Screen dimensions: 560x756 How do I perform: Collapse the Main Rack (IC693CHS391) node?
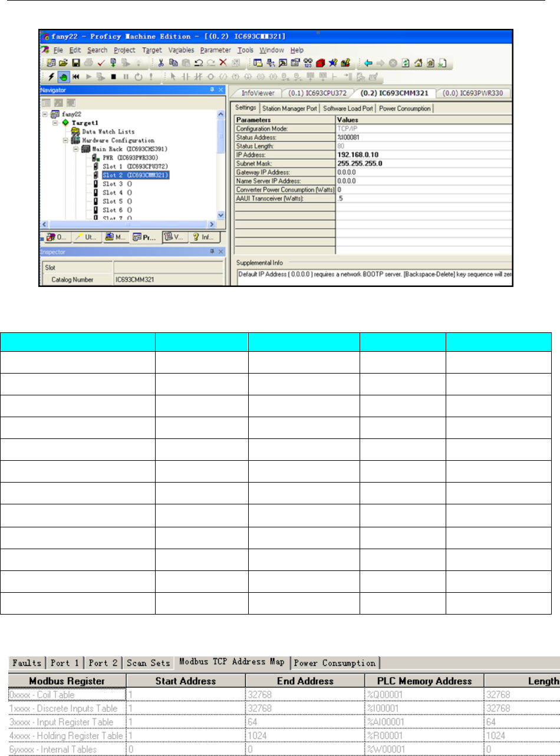click(x=75, y=149)
